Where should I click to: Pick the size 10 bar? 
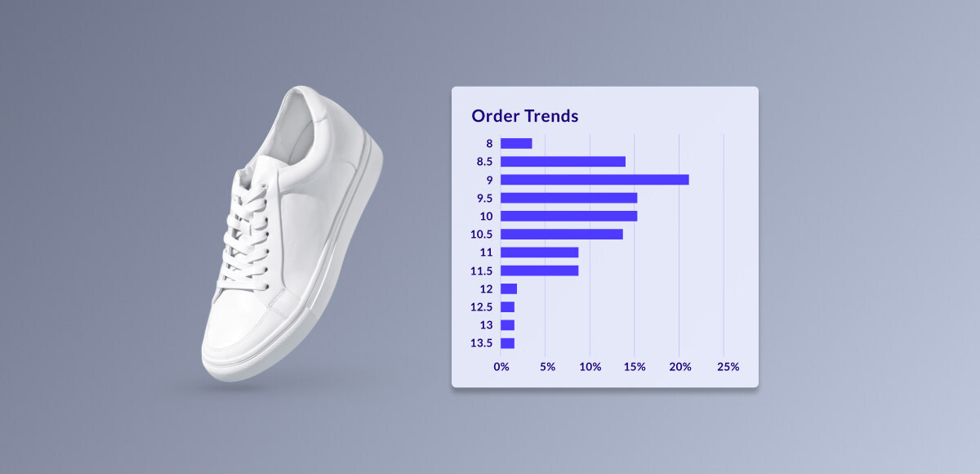point(568,216)
